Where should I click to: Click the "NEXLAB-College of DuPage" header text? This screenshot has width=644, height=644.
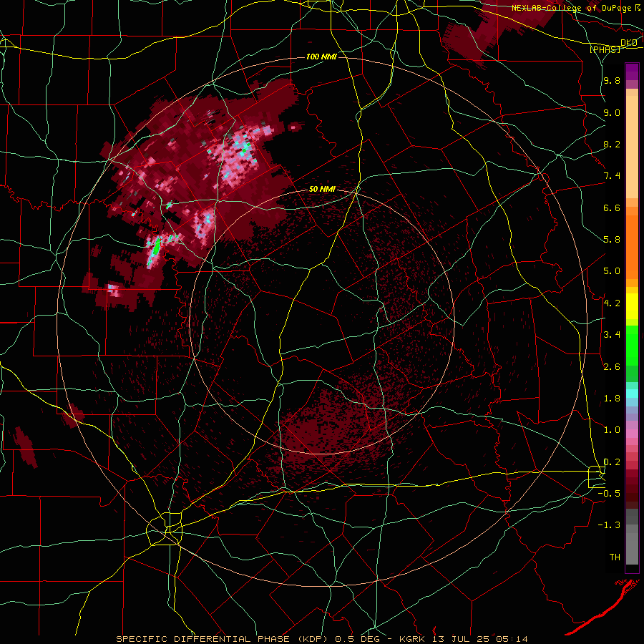572,8
